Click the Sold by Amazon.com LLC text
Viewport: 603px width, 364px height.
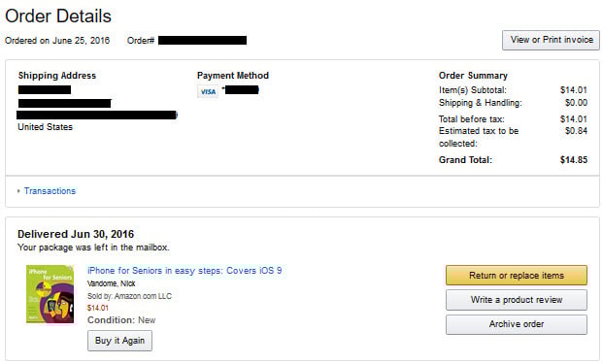point(129,296)
